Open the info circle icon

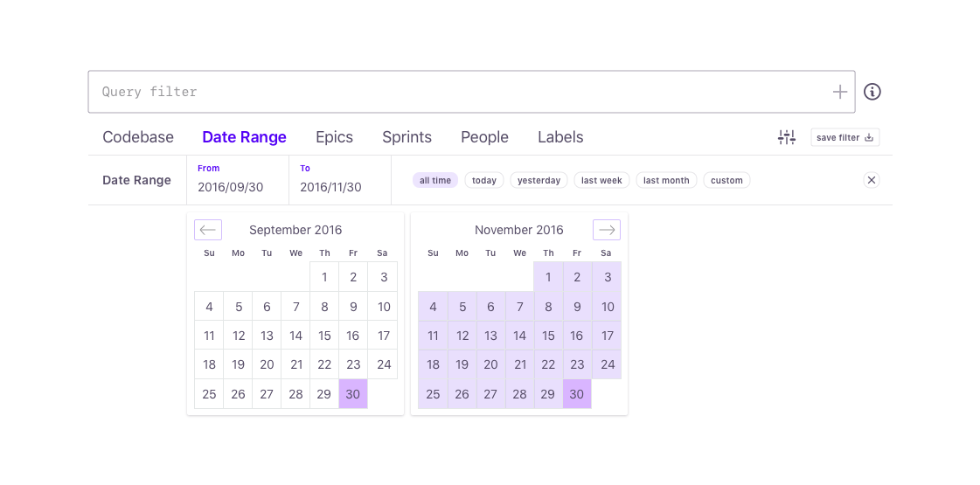pyautogui.click(x=872, y=92)
